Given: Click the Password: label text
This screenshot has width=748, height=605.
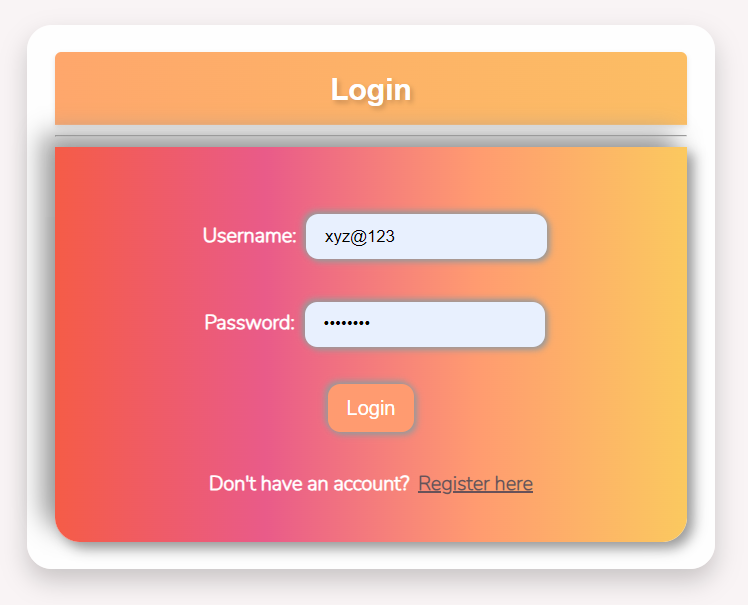Looking at the screenshot, I should click(249, 323).
